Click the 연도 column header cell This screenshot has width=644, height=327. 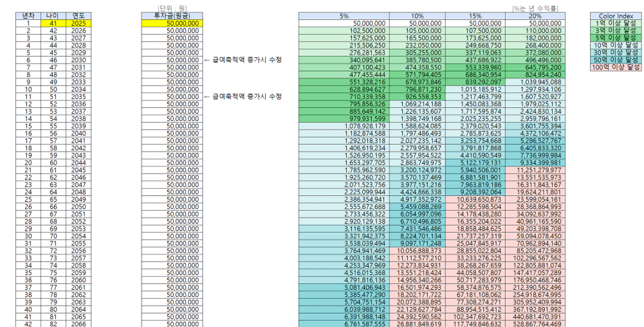click(x=78, y=15)
